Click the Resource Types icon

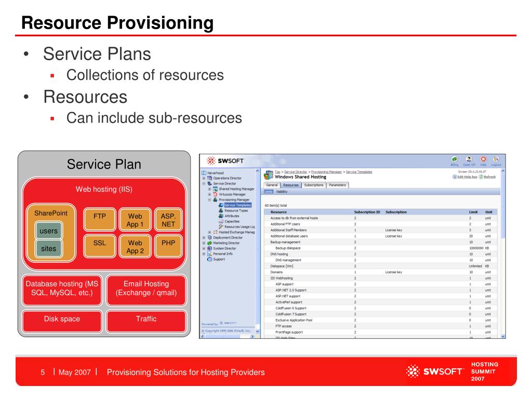[x=221, y=211]
